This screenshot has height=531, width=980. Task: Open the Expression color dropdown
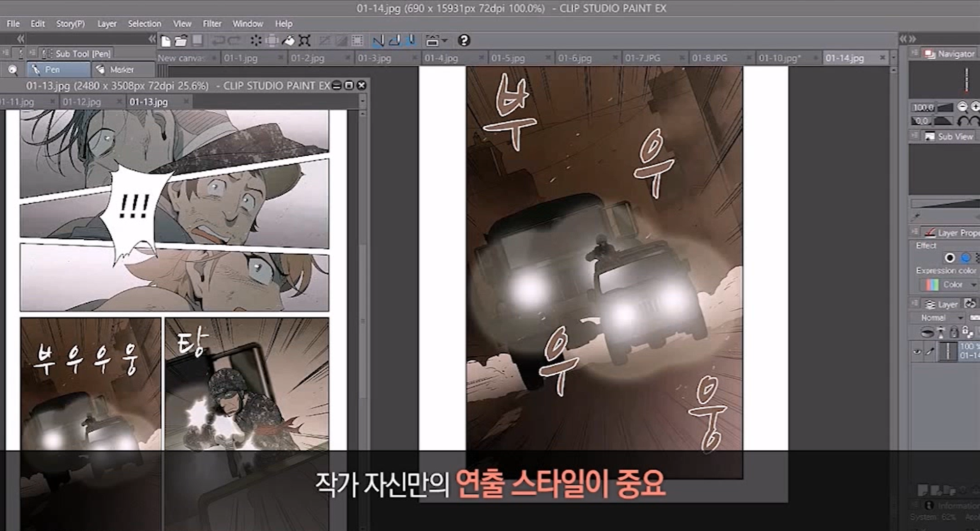(x=948, y=284)
